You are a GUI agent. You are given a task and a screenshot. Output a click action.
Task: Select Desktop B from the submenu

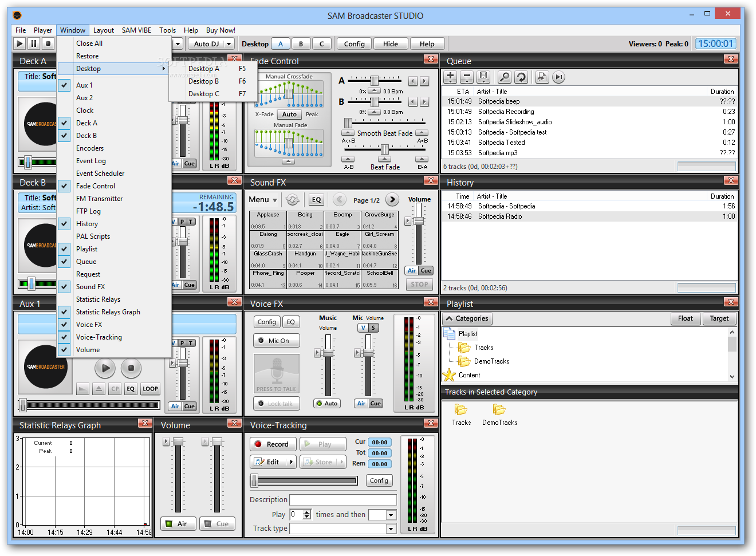[203, 81]
